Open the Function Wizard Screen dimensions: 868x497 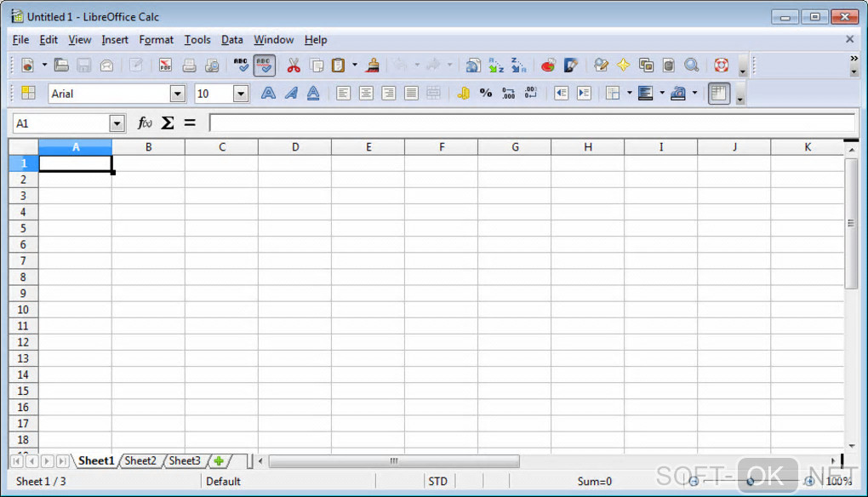pos(145,123)
